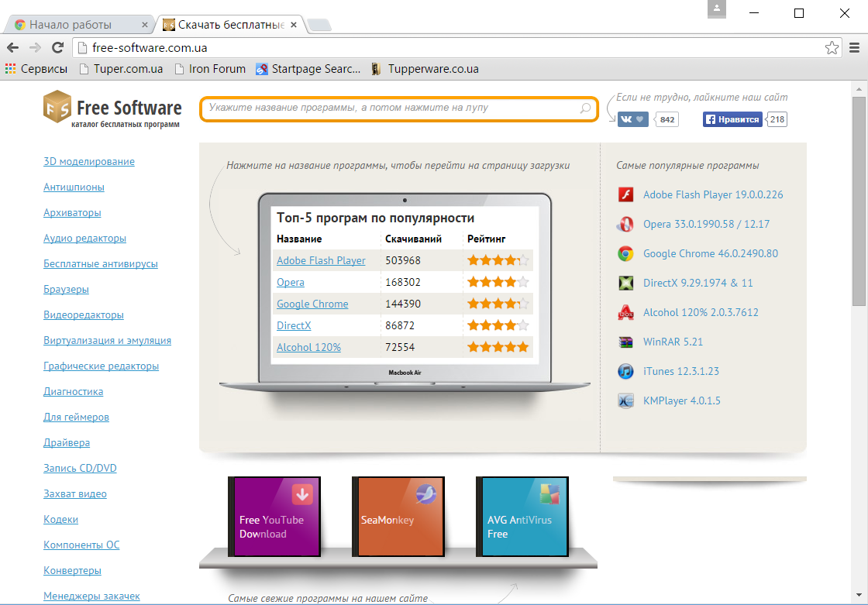
Task: Open the Tuper.com.ua bookmark
Action: pyautogui.click(x=121, y=69)
